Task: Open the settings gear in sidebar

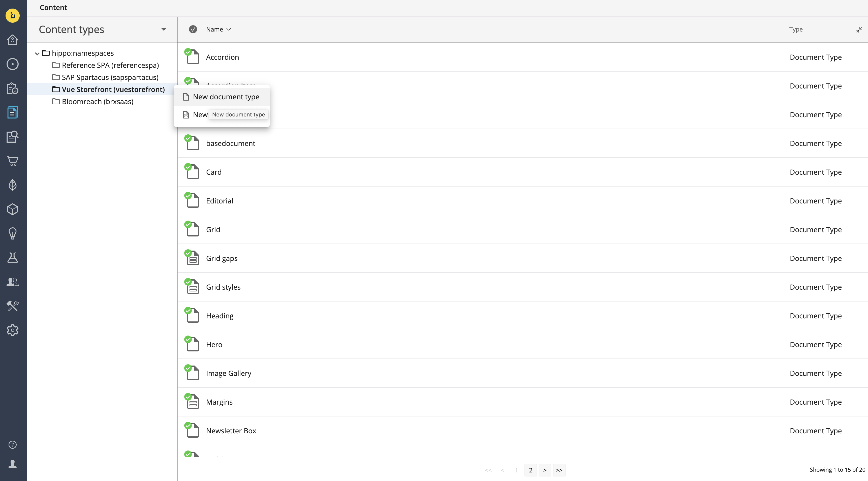Action: click(12, 330)
